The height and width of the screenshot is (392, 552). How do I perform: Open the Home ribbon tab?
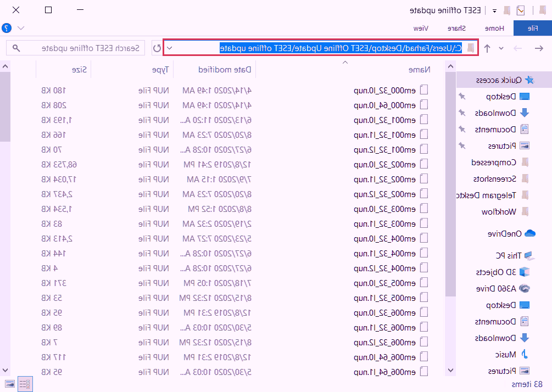pyautogui.click(x=494, y=28)
